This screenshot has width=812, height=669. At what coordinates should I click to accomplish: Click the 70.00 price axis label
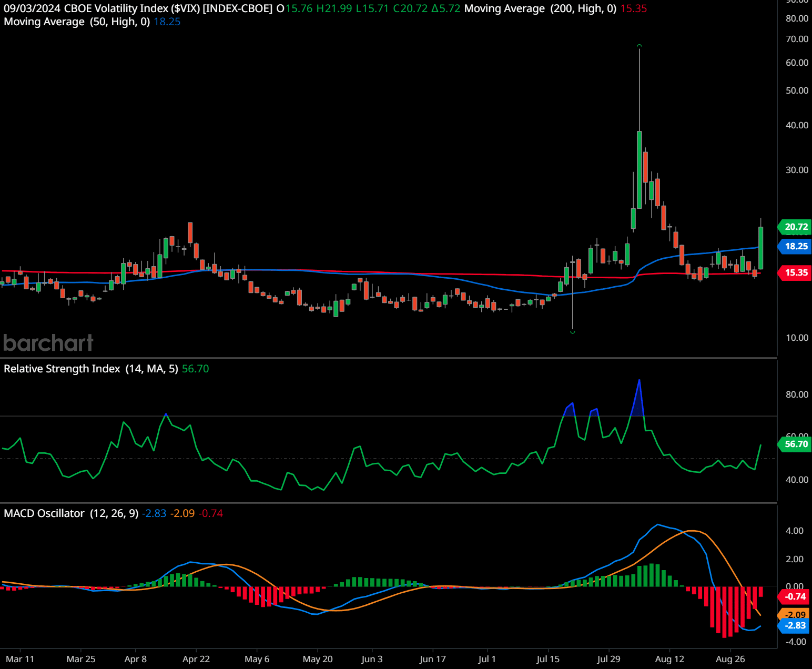(x=797, y=39)
